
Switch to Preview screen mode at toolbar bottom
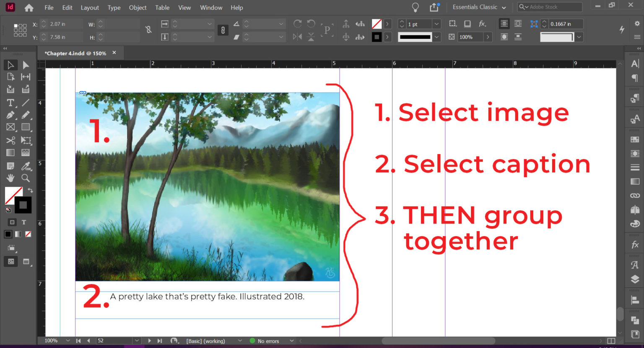pyautogui.click(x=26, y=261)
